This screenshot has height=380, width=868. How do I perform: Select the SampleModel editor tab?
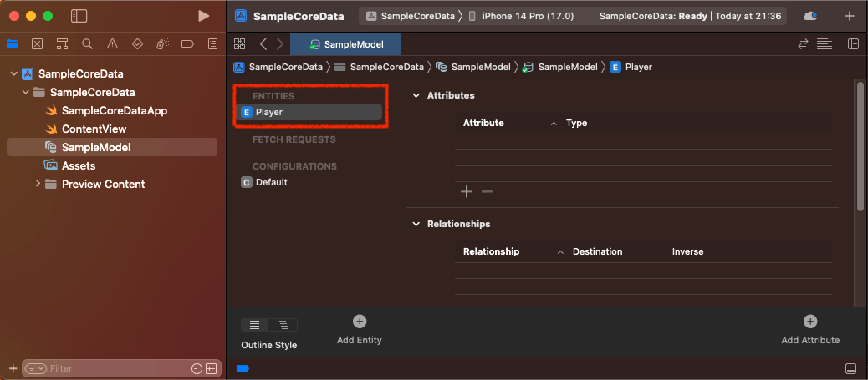[346, 44]
